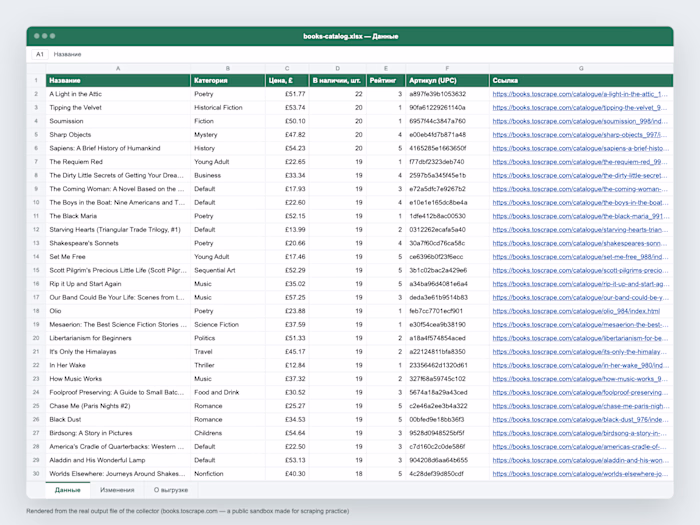Select column D header
This screenshot has width=700, height=525.
(338, 68)
